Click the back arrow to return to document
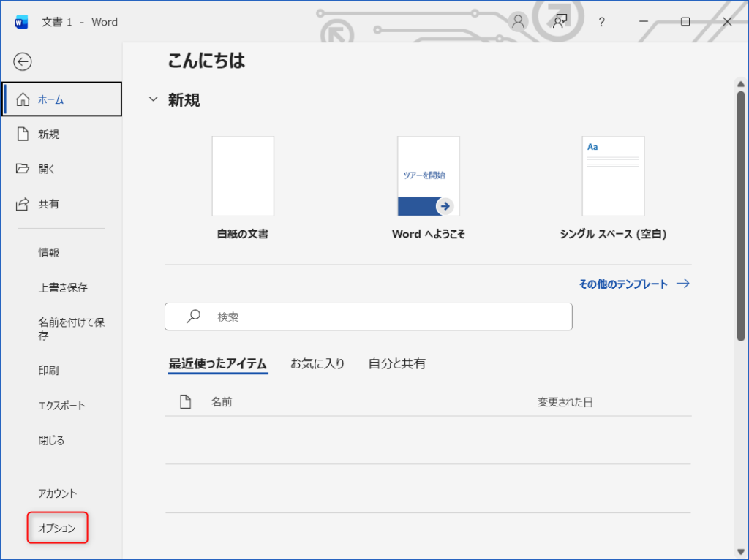Screen dimensions: 749x560 click(x=23, y=62)
